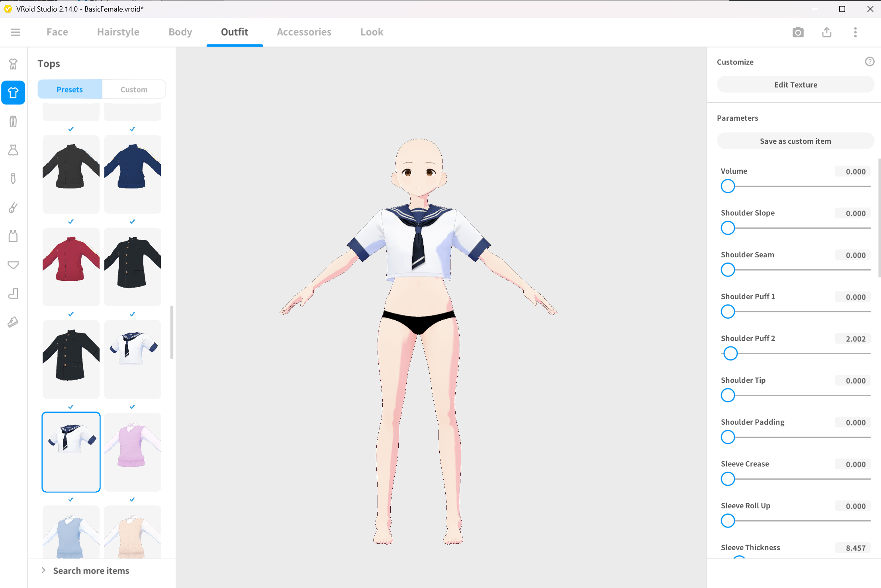Adjust the Shoulder Slope slider
This screenshot has height=588, width=881.
(728, 228)
